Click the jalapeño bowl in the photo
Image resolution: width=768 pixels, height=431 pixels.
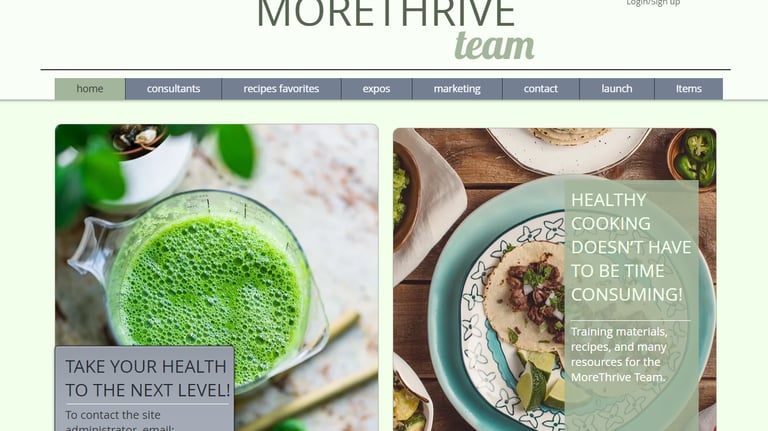coord(692,158)
